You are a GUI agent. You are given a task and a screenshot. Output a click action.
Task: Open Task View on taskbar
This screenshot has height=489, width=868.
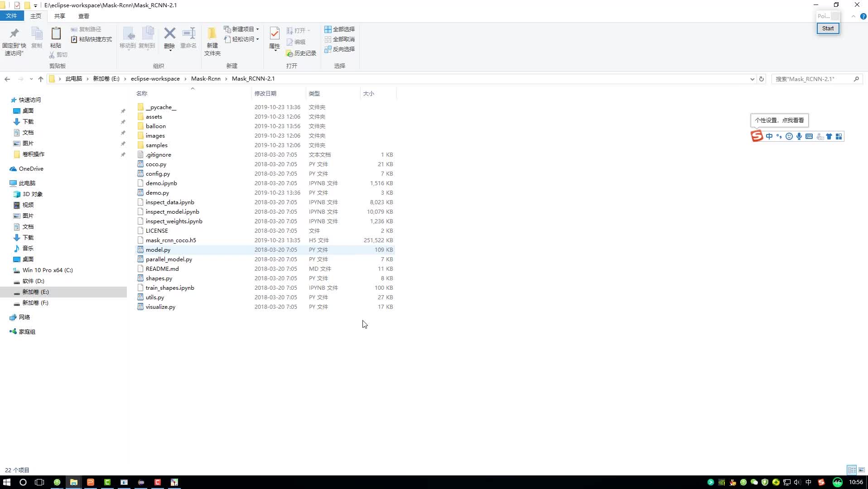point(39,482)
